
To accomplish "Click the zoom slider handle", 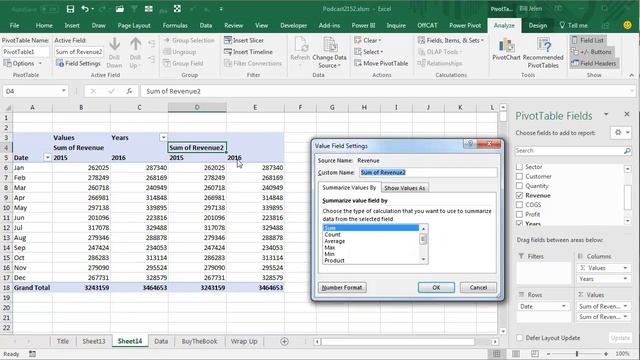I will click(577, 354).
